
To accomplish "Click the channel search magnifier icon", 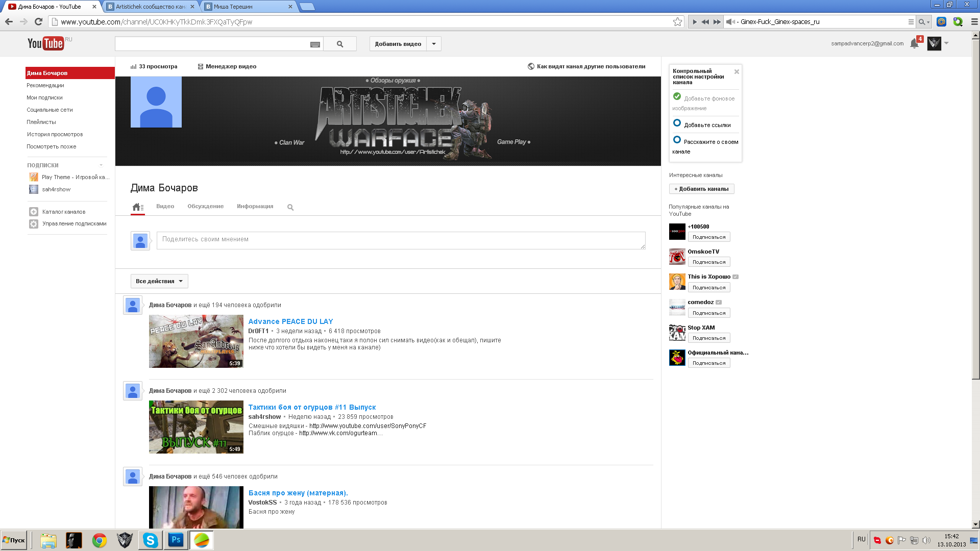I will tap(290, 207).
